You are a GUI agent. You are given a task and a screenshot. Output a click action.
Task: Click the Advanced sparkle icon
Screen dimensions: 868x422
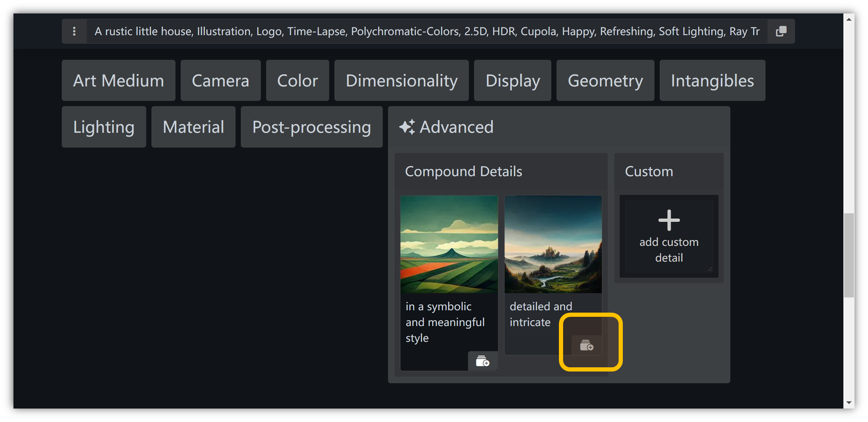click(407, 127)
